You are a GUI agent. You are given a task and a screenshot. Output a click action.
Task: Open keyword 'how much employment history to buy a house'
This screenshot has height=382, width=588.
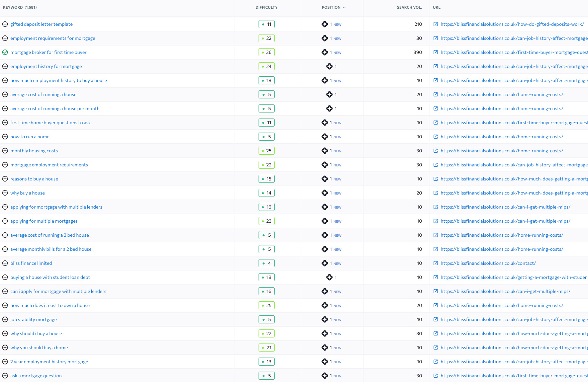59,80
